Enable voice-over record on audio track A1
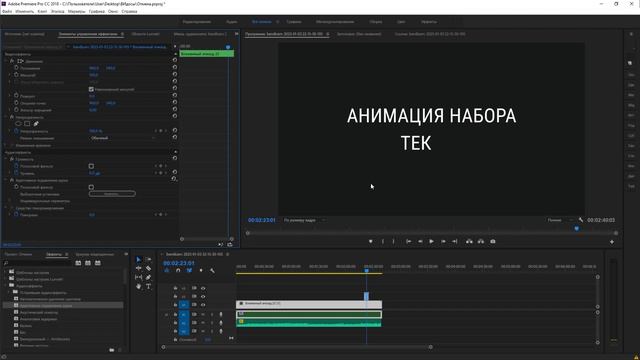 (x=221, y=315)
